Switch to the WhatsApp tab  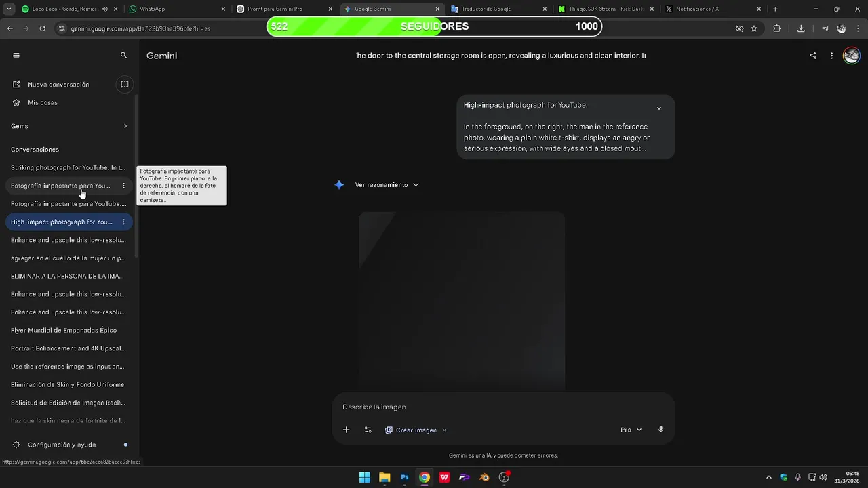pyautogui.click(x=176, y=9)
